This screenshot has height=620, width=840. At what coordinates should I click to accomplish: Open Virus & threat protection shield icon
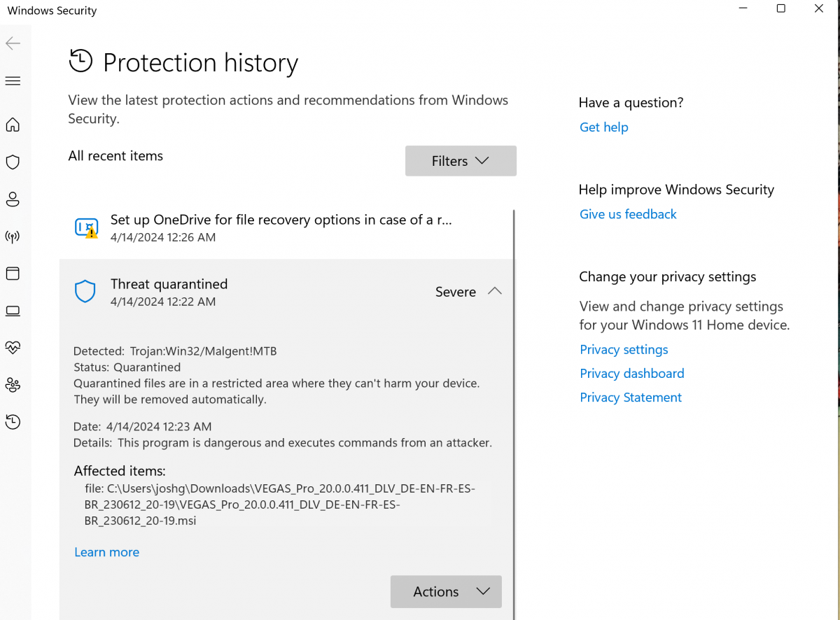13,162
